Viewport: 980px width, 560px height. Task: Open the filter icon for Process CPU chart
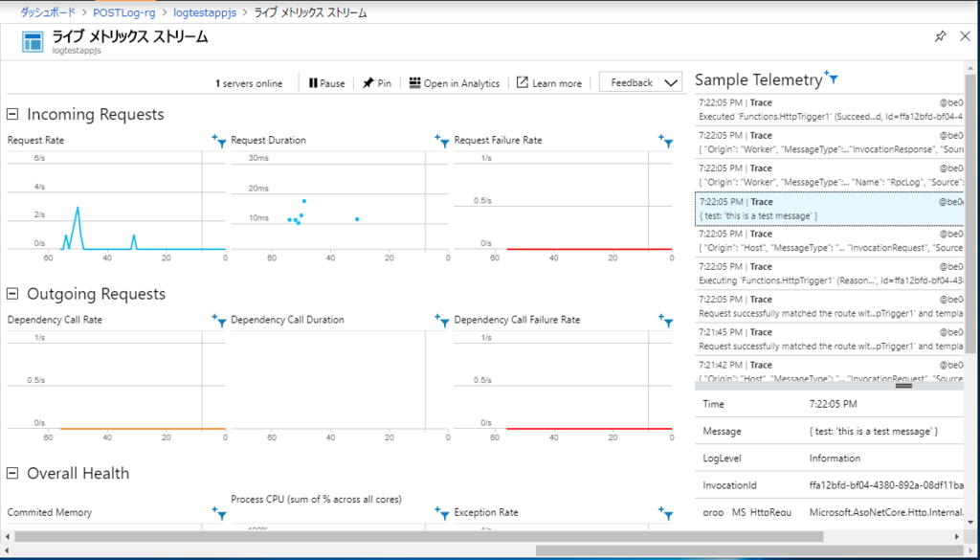[x=442, y=513]
